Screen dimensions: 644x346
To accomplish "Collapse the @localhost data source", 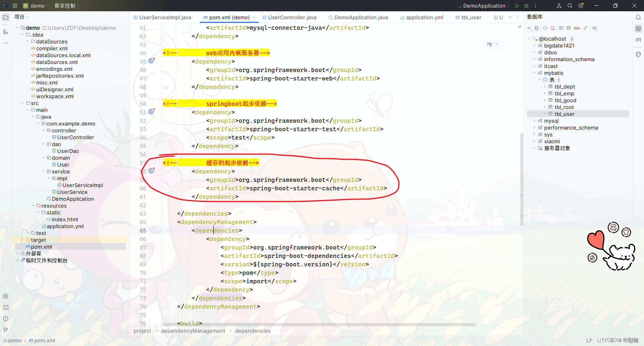I will coord(529,39).
